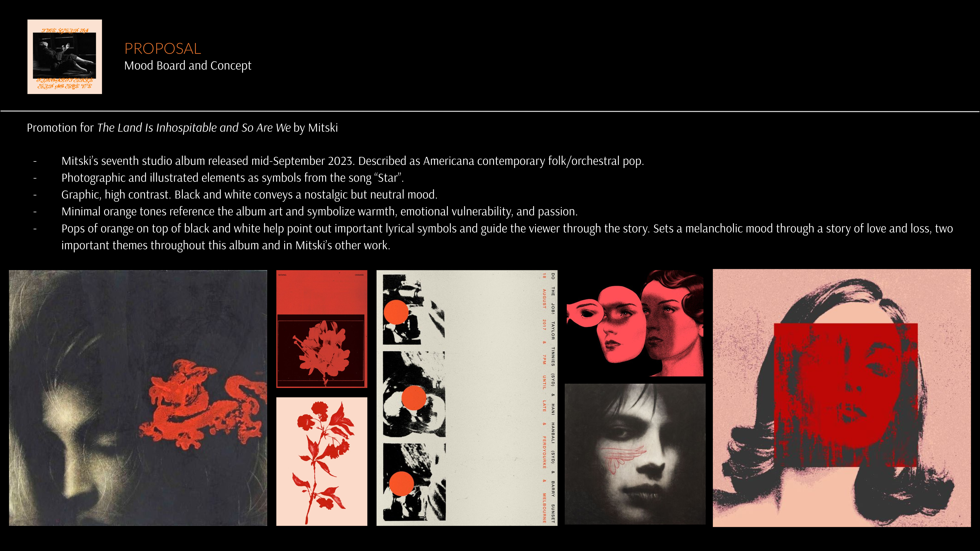Select the red masked faces illustration

(635, 323)
